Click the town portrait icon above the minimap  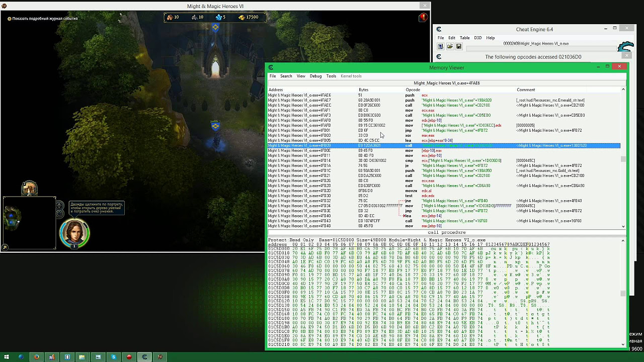click(x=29, y=189)
